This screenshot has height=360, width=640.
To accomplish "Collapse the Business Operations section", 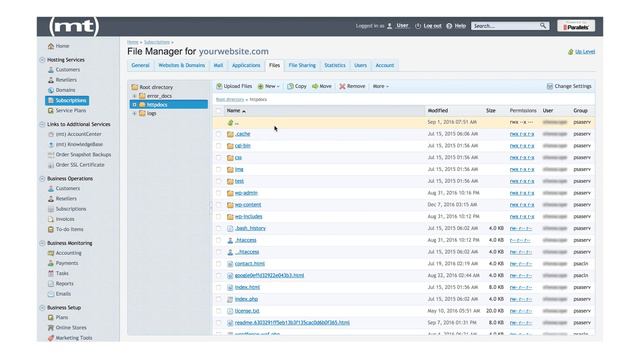I will [42, 179].
